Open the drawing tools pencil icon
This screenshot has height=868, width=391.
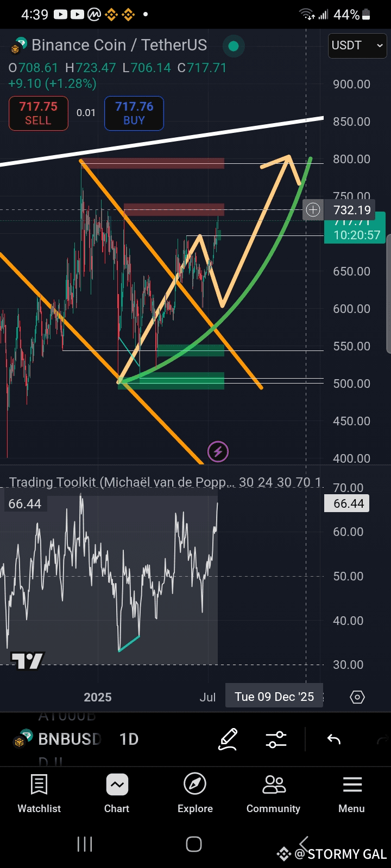228,739
